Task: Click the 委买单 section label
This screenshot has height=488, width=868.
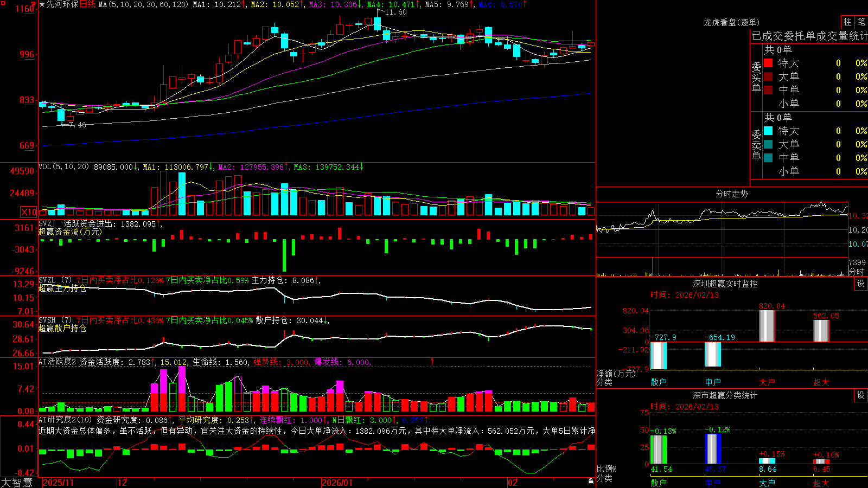Action: (756, 78)
